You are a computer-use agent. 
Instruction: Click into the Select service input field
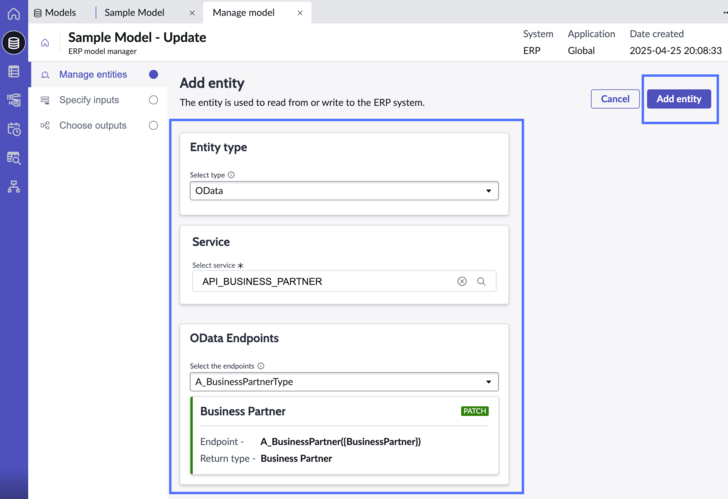pyautogui.click(x=344, y=281)
